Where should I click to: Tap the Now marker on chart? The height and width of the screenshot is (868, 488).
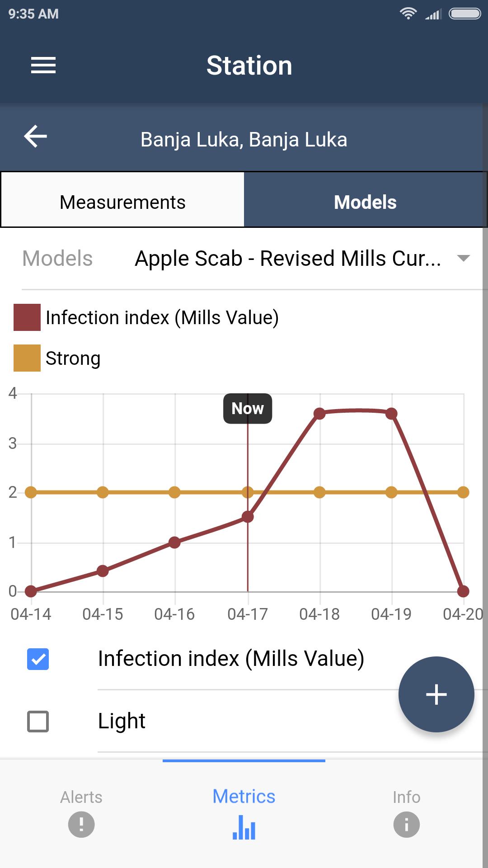(248, 409)
